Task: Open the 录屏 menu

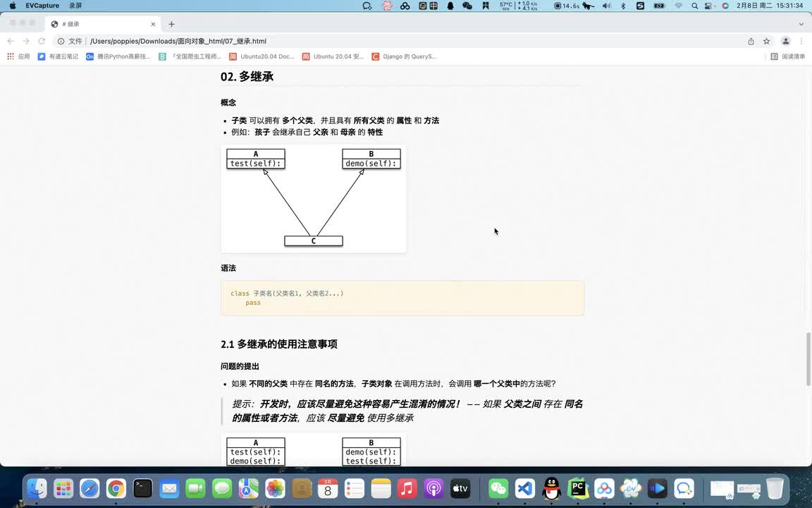Action: point(75,6)
